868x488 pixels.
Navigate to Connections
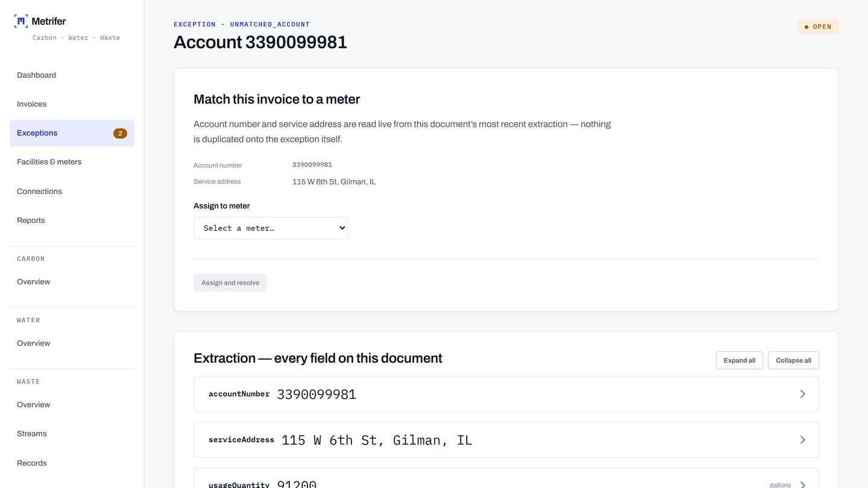pyautogui.click(x=72, y=192)
